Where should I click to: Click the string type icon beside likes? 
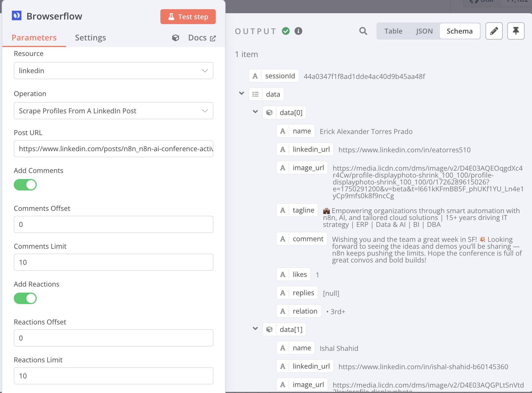[x=283, y=275]
